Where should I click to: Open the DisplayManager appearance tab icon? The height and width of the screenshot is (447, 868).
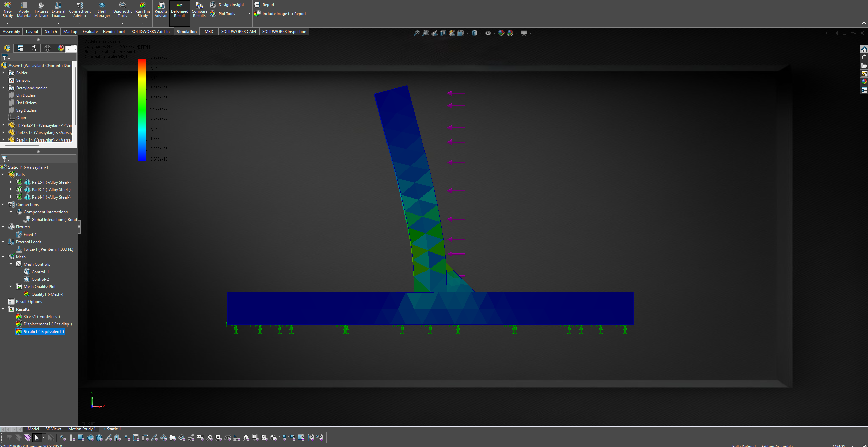61,48
